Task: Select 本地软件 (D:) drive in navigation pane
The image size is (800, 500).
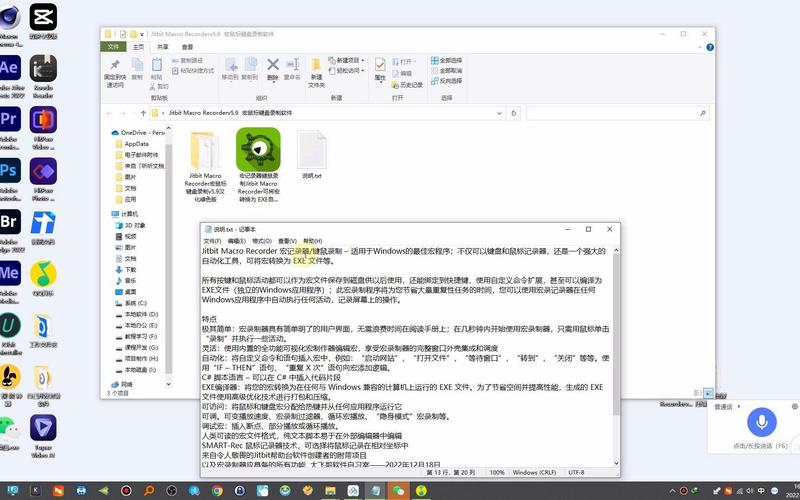Action: coord(137,314)
